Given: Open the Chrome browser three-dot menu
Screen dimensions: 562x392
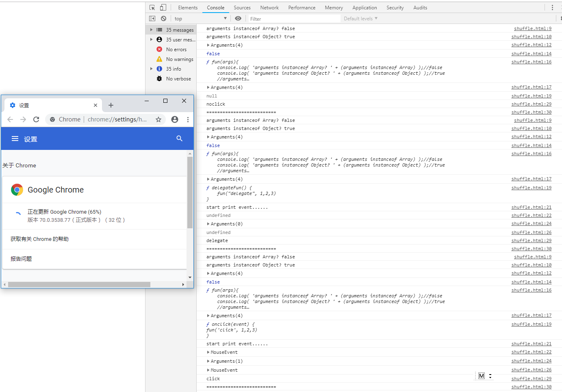Looking at the screenshot, I should tap(188, 119).
